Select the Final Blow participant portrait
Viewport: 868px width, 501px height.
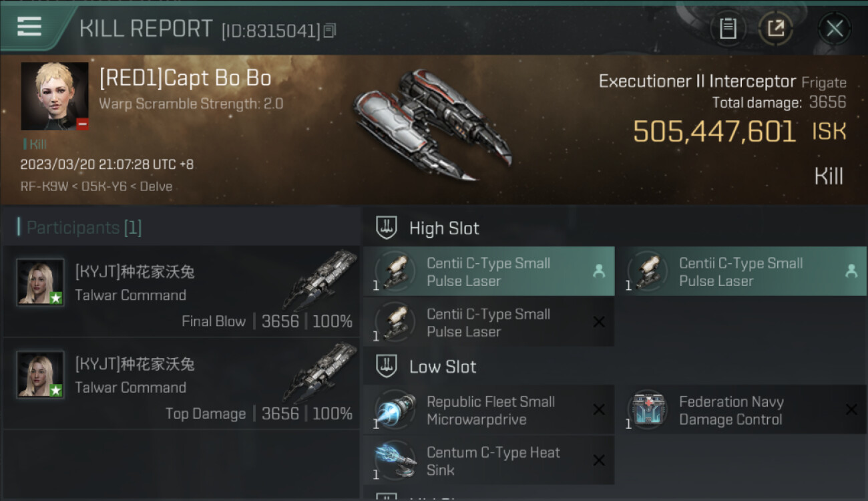pos(41,282)
